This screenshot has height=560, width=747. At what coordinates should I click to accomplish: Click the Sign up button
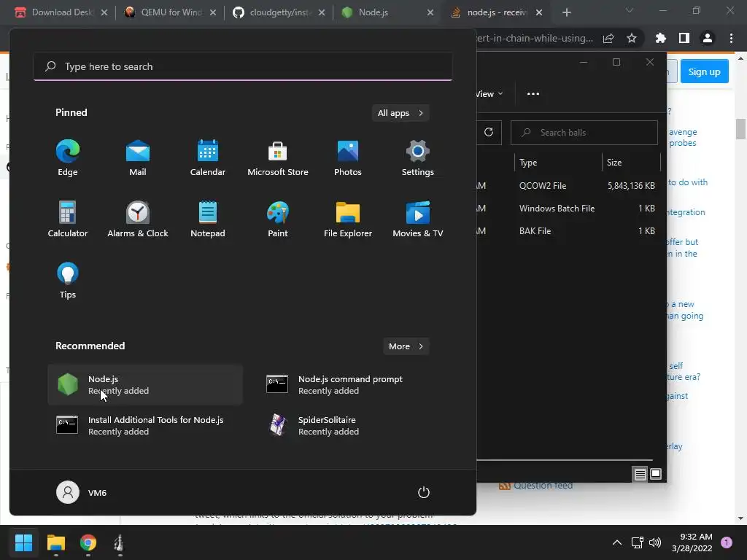pos(704,72)
